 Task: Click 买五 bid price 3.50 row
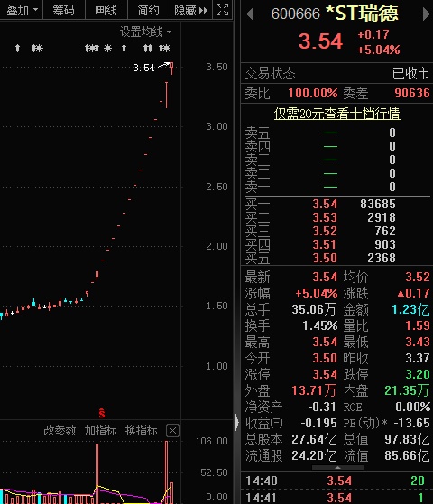(x=336, y=258)
